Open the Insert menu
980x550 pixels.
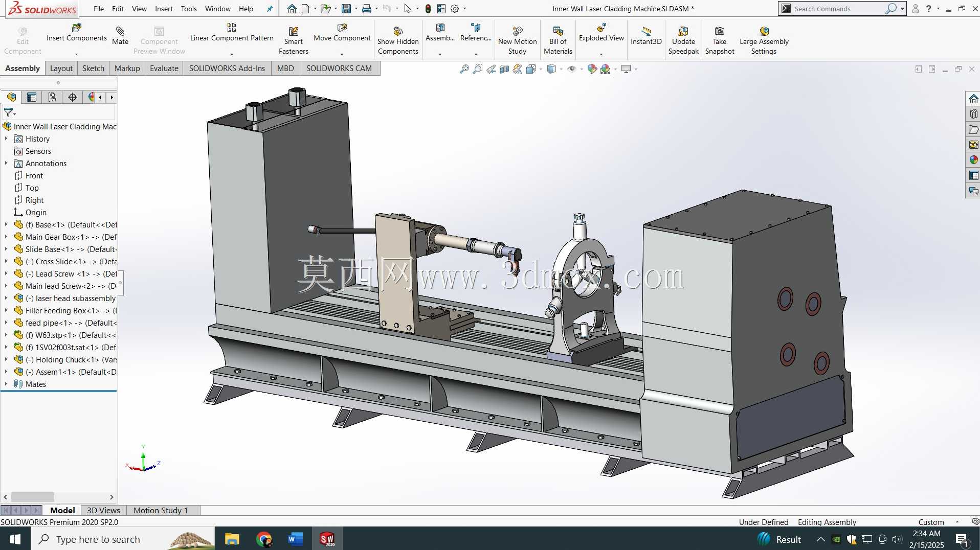coord(164,9)
